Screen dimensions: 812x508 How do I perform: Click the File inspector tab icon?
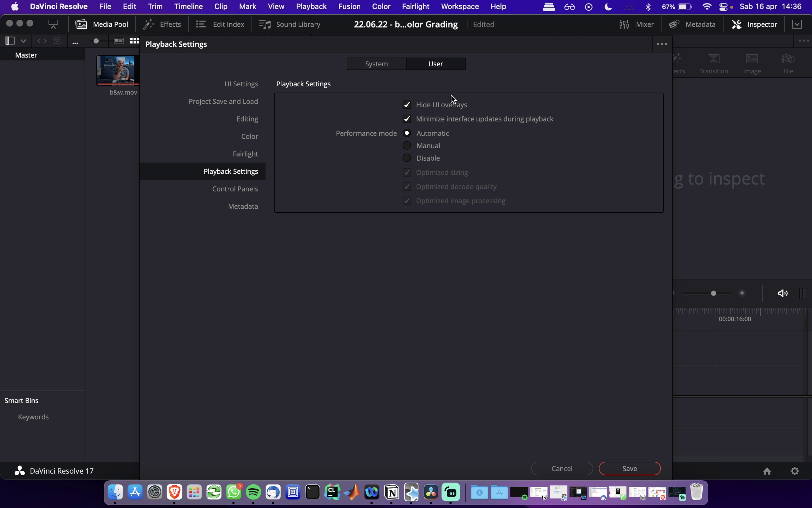788,63
